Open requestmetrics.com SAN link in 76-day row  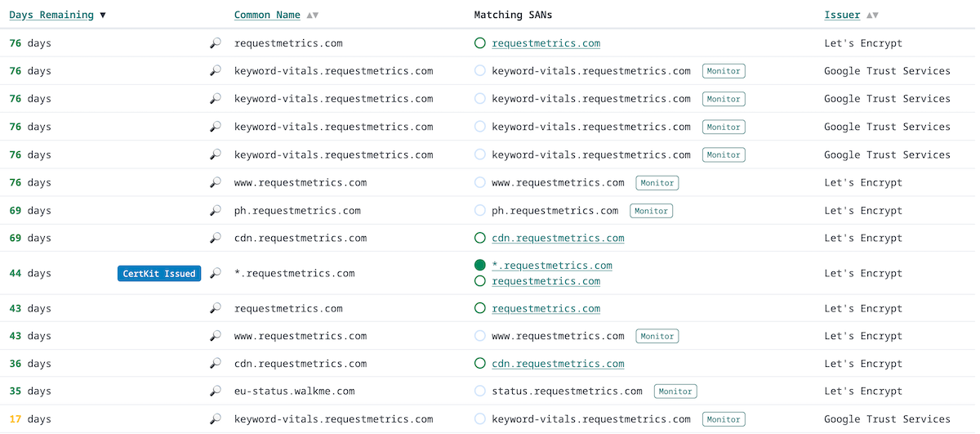(x=546, y=43)
